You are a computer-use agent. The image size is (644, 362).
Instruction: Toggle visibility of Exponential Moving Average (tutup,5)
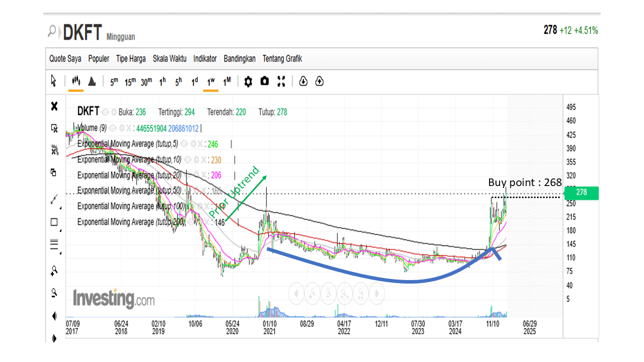point(183,144)
